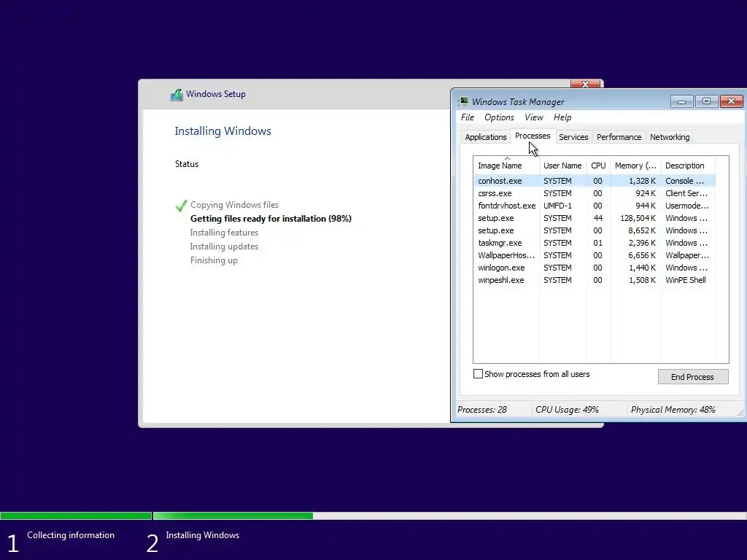Screen dimensions: 747x560
Task: Click the green checkmark beside Copying Windows files
Action: [181, 206]
